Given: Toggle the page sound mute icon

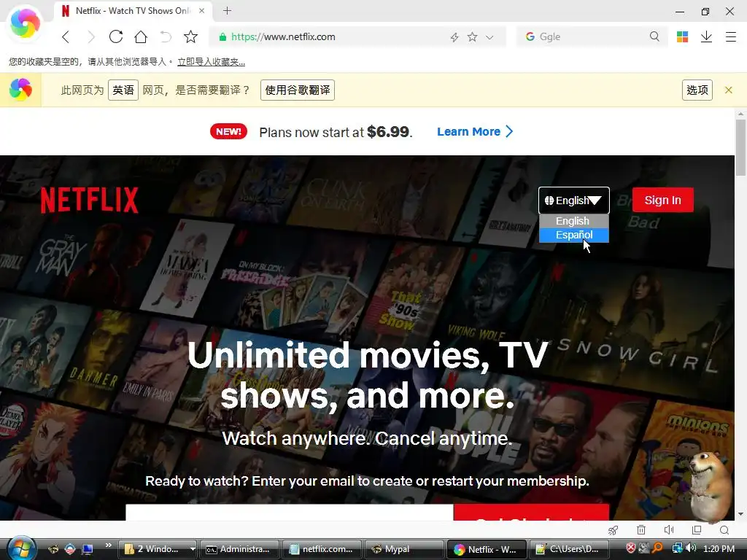Looking at the screenshot, I should pos(669,530).
